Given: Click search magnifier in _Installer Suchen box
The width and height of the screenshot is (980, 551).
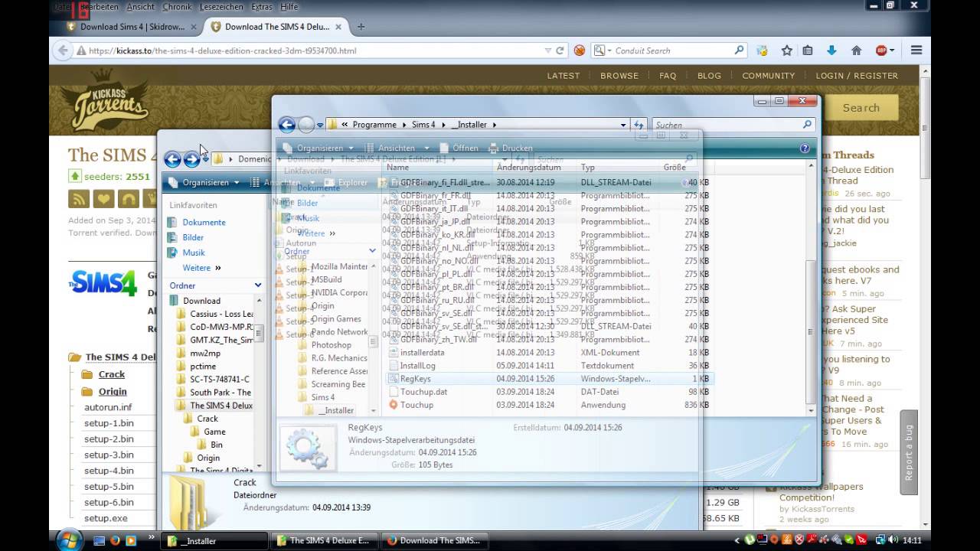Looking at the screenshot, I should pyautogui.click(x=807, y=124).
